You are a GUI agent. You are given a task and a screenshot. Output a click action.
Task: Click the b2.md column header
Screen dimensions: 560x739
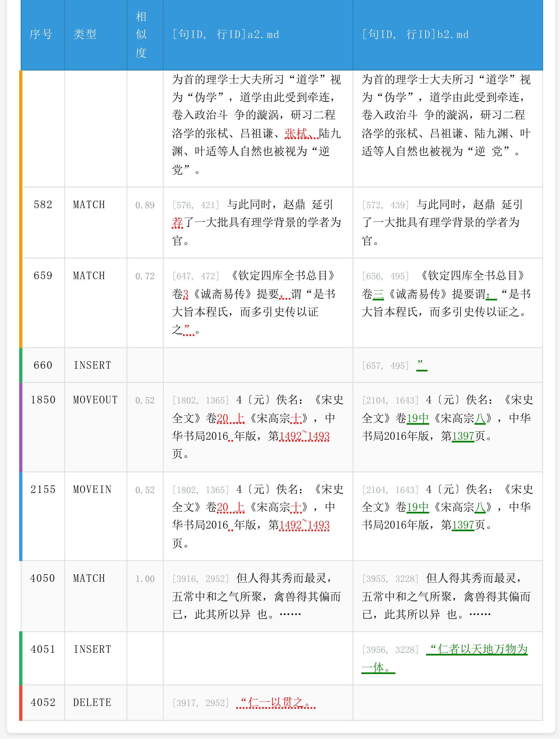[415, 34]
